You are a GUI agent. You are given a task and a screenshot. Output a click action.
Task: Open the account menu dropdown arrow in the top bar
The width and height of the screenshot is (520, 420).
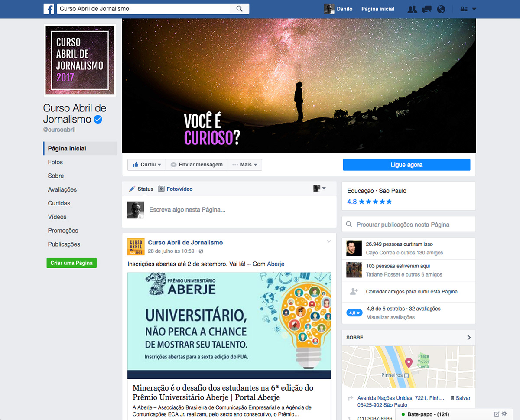pos(474,9)
